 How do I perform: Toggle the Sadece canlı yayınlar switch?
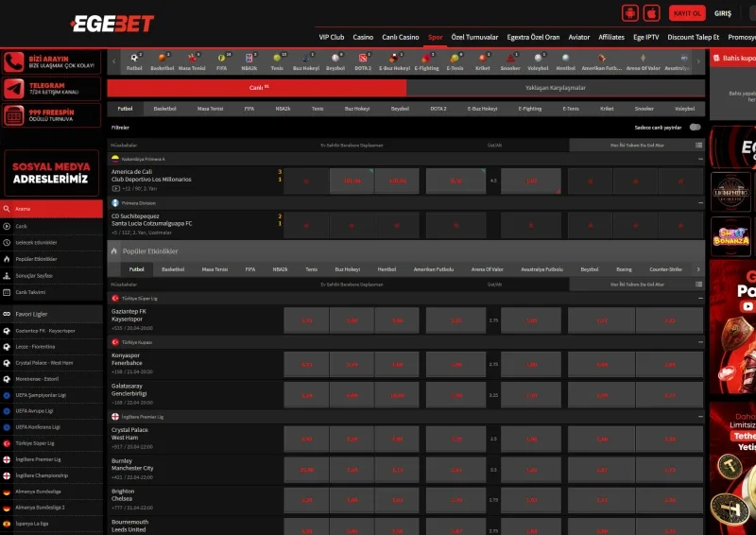pos(695,128)
